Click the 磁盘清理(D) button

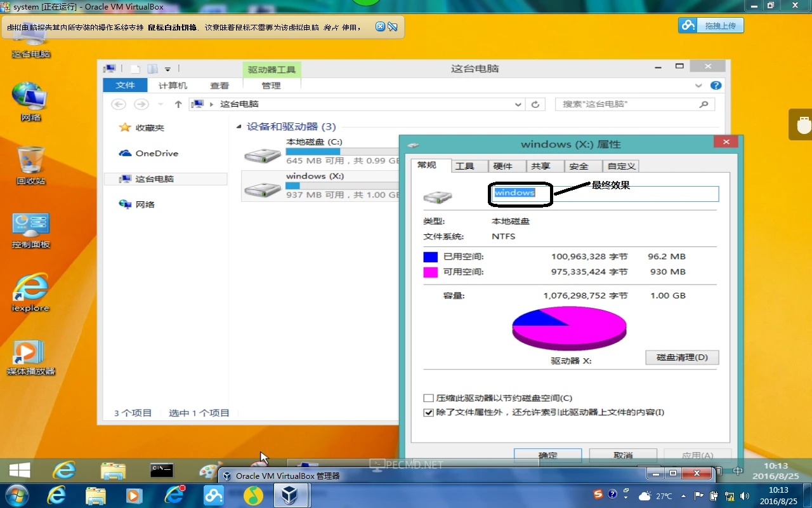pos(682,357)
